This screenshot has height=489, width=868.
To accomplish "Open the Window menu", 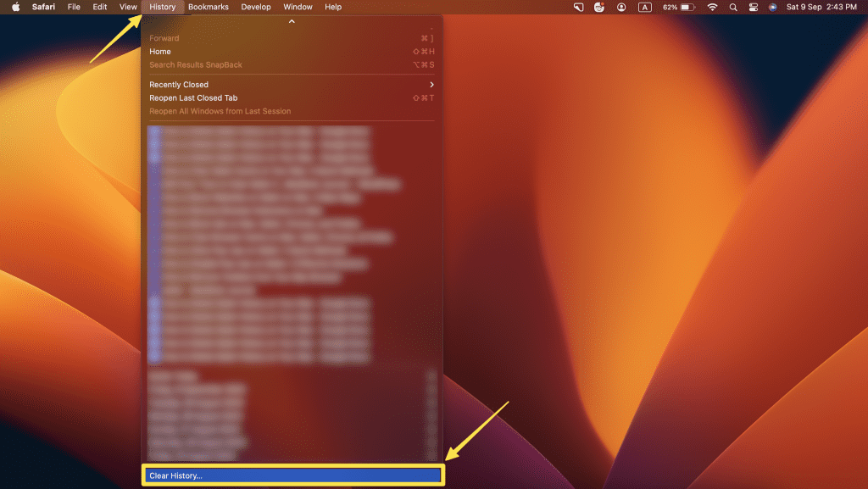I will tap(298, 7).
